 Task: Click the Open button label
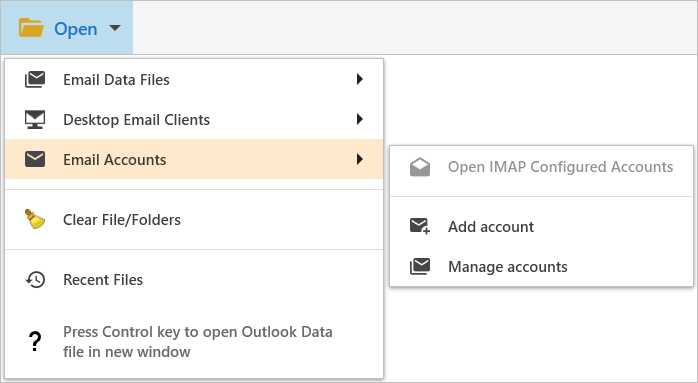pos(76,29)
